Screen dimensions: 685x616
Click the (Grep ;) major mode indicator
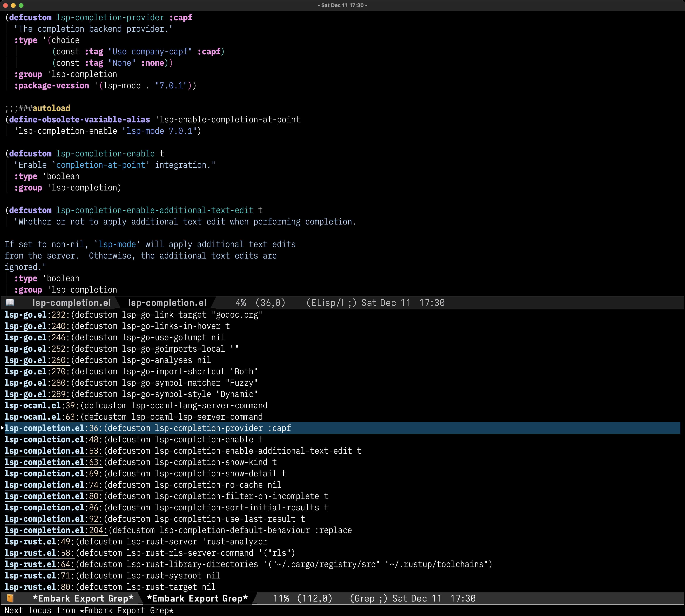coord(368,598)
